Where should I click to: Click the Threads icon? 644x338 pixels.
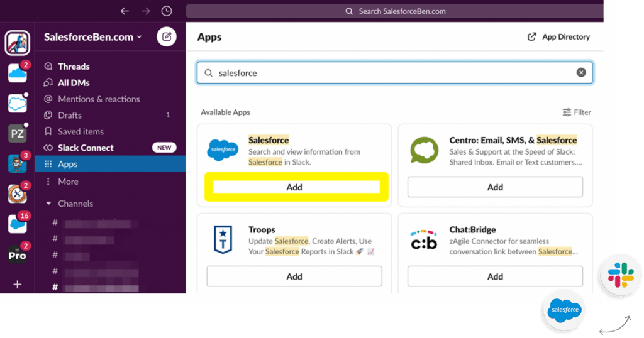[48, 67]
